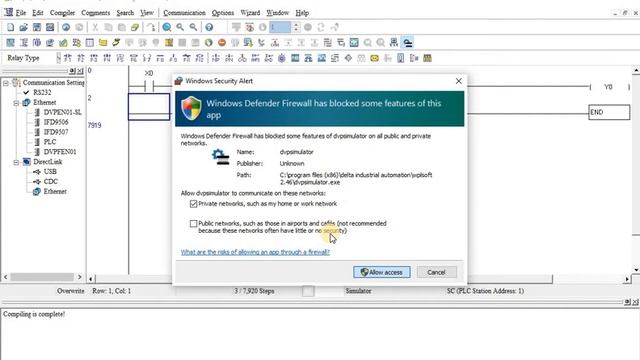Screen dimensions: 640x360
Task: Collapse the DirectLink tree node
Action: 16,162
